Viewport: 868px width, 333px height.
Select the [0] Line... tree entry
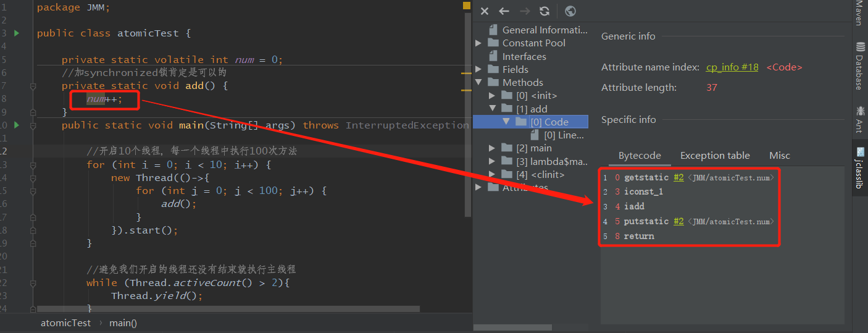tap(564, 135)
